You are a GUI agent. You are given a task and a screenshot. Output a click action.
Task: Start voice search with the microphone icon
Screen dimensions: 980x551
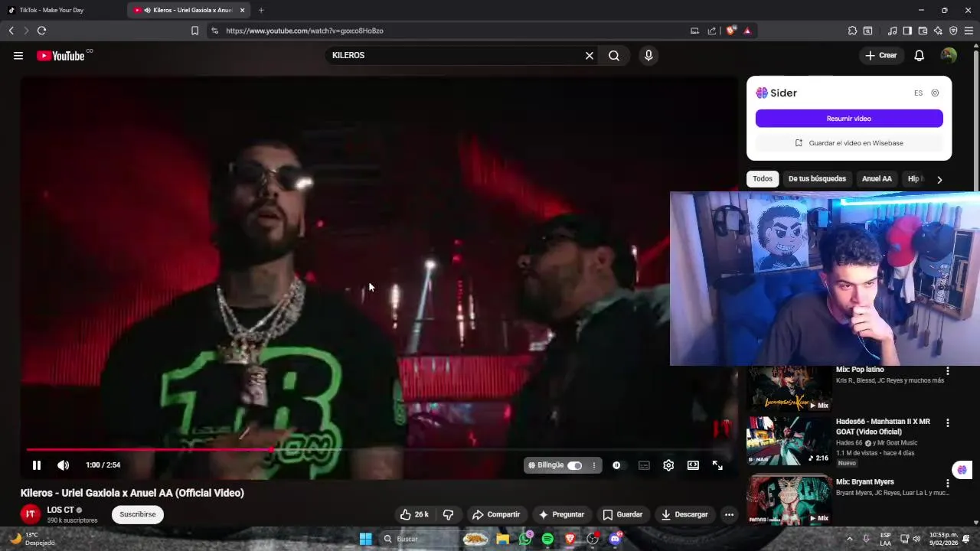(648, 56)
